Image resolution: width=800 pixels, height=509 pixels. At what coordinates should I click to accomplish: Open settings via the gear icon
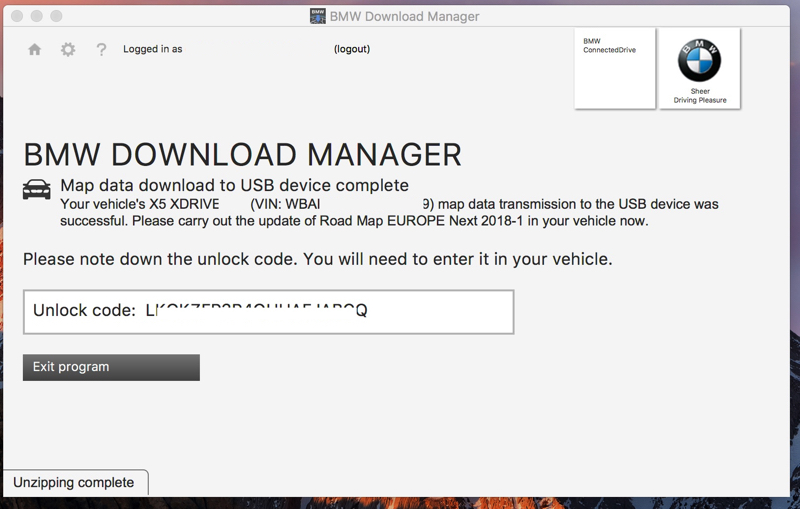tap(68, 49)
